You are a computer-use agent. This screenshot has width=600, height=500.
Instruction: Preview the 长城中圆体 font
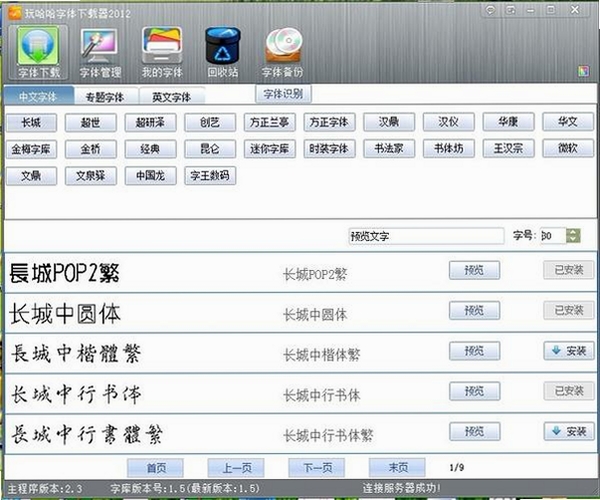[474, 310]
